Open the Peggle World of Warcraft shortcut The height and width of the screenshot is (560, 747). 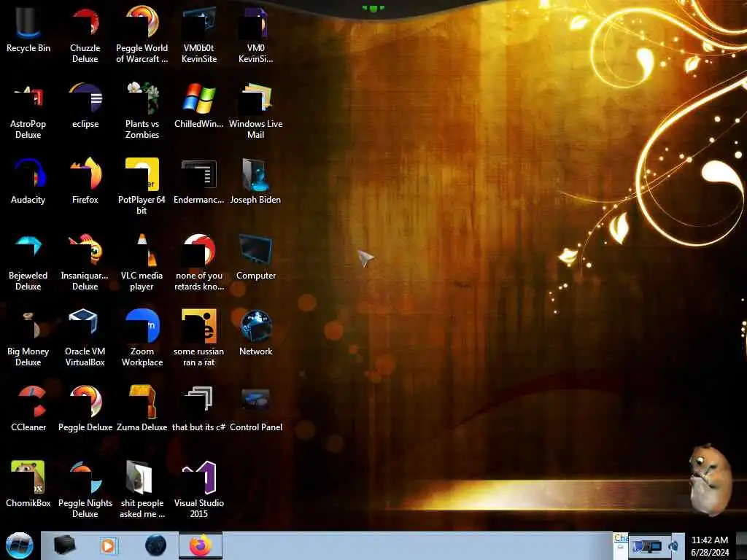click(x=142, y=35)
